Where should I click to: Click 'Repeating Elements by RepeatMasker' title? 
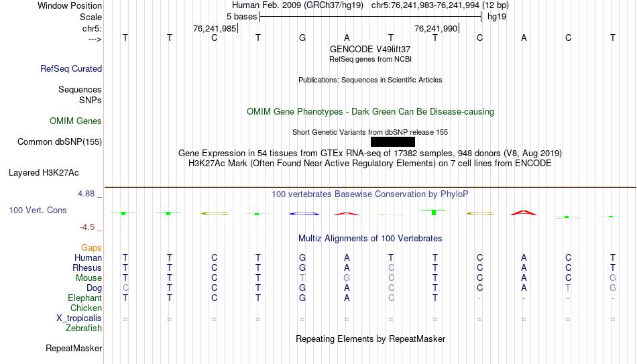point(370,339)
